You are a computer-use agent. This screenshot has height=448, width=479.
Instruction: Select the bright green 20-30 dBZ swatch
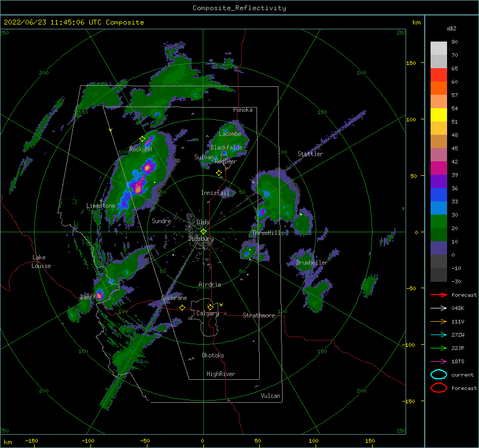439,222
